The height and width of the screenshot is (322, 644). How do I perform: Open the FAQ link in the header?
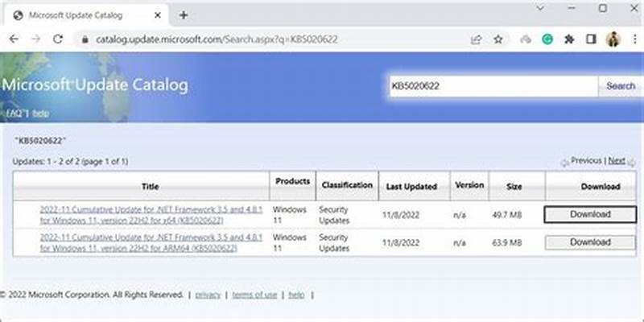click(x=14, y=114)
